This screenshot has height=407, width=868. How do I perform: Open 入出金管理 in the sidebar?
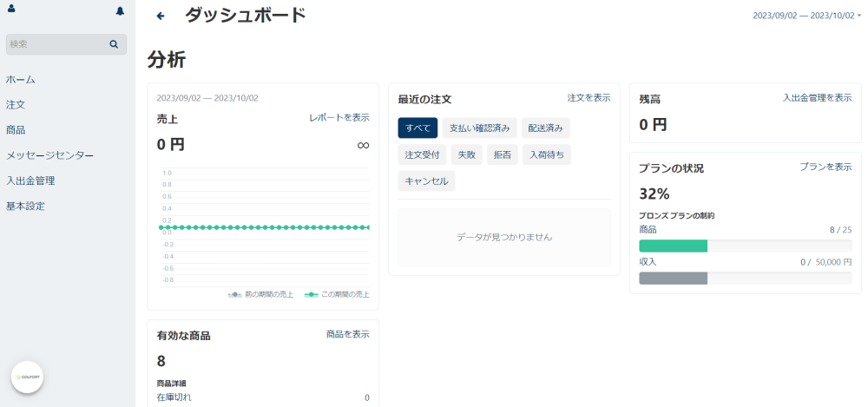[30, 181]
